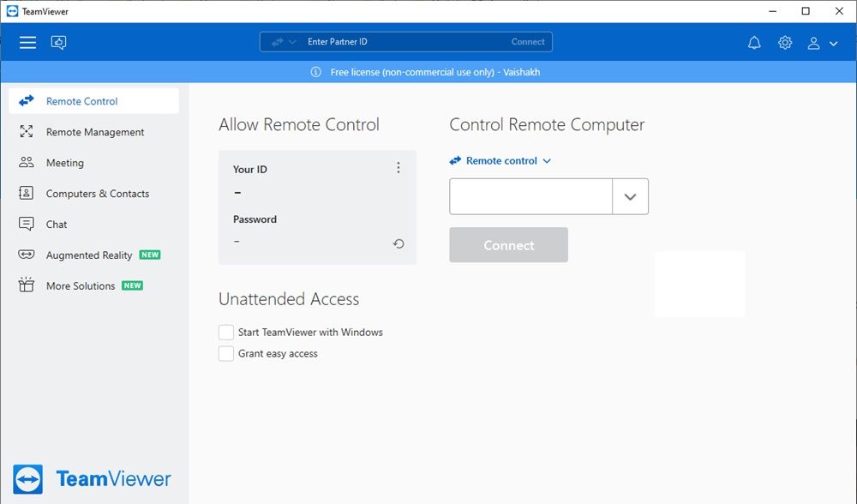Open the Chat section
Screen dimensions: 857x504
(94, 224)
